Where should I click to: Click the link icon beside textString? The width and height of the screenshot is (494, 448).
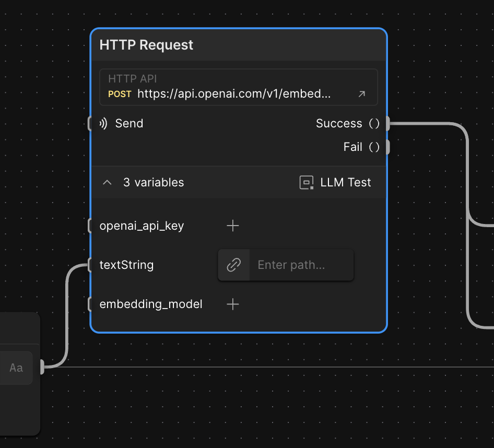(x=233, y=265)
